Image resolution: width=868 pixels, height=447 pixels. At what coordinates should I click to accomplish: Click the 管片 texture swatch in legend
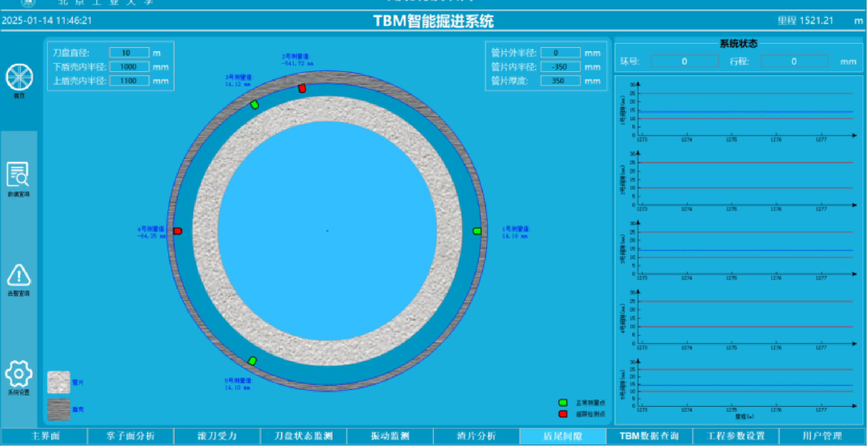[x=59, y=382]
